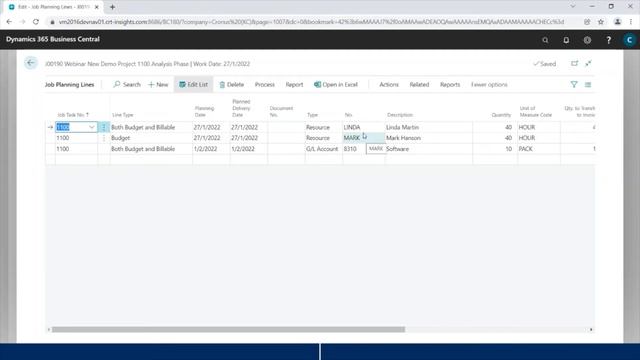Toggle the filter pane funnel icon
This screenshot has height=360, width=640.
tap(574, 84)
